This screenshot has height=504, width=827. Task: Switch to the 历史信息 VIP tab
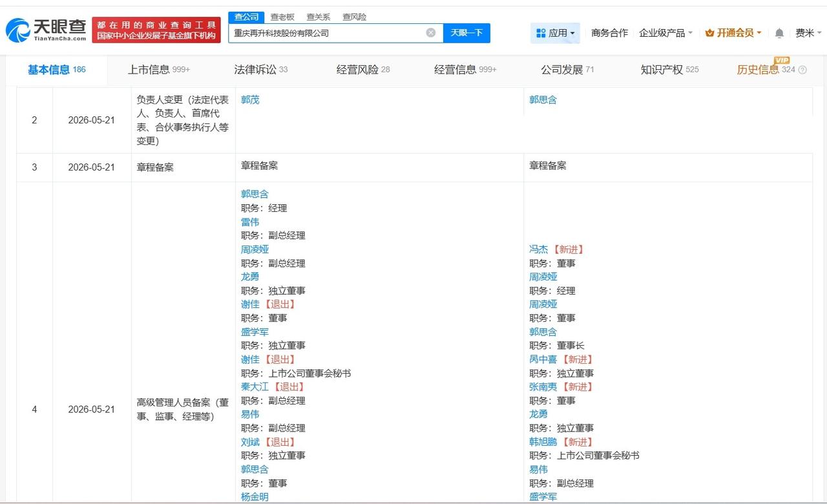click(766, 70)
